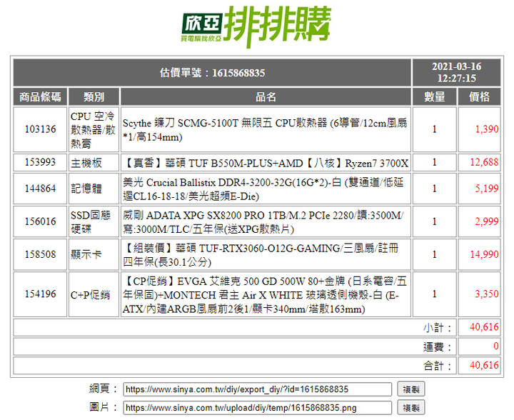Image resolution: width=514 pixels, height=420 pixels.
Task: Click the 品名 column header
Action: [x=266, y=96]
